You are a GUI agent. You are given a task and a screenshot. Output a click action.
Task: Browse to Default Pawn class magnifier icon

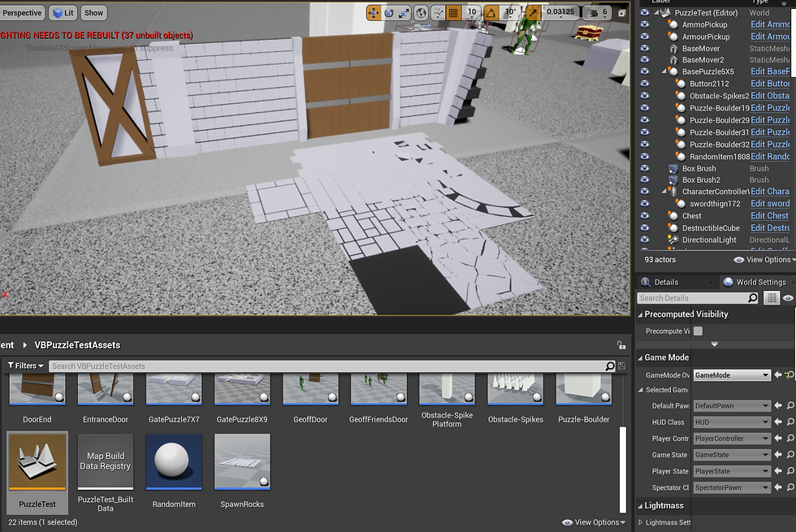790,405
